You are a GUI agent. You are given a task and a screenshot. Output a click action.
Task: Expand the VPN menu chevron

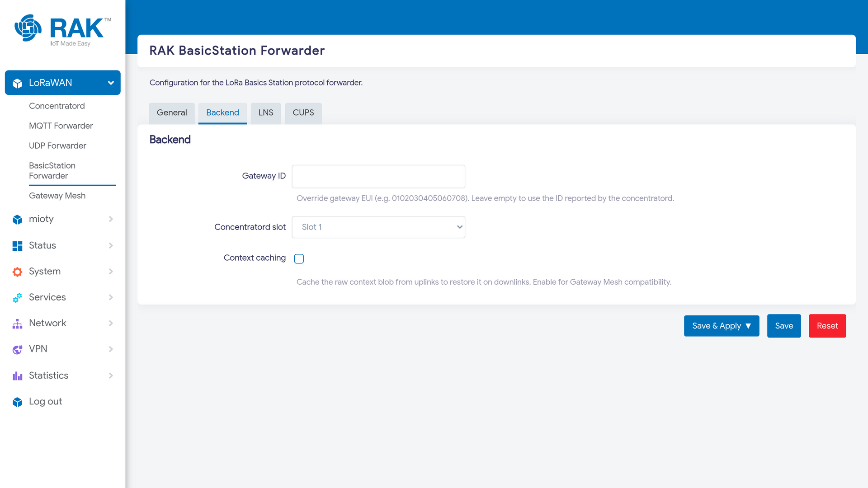point(111,349)
